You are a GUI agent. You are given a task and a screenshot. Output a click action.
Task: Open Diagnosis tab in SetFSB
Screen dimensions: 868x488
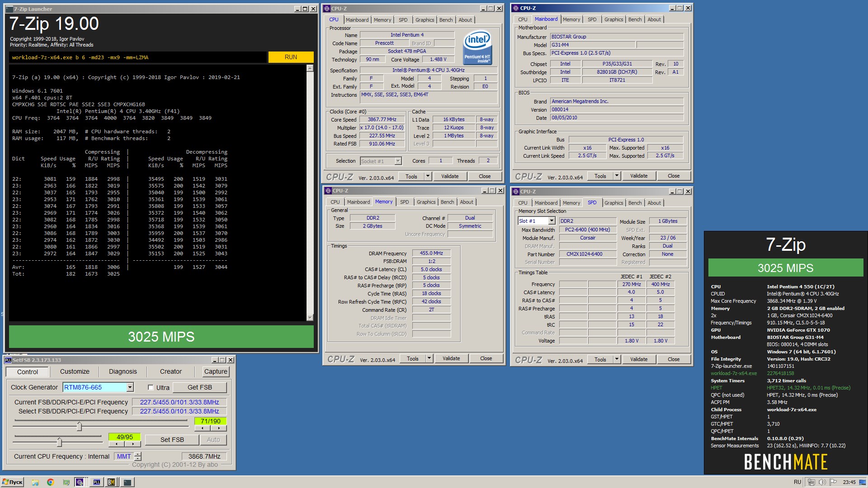tap(123, 371)
